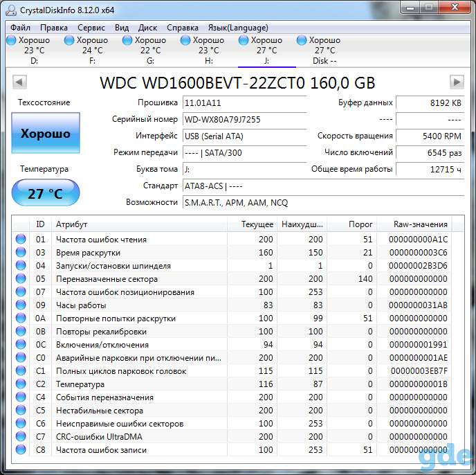
Task: Click status orb for Переназначенные сектора
Action: click(21, 278)
